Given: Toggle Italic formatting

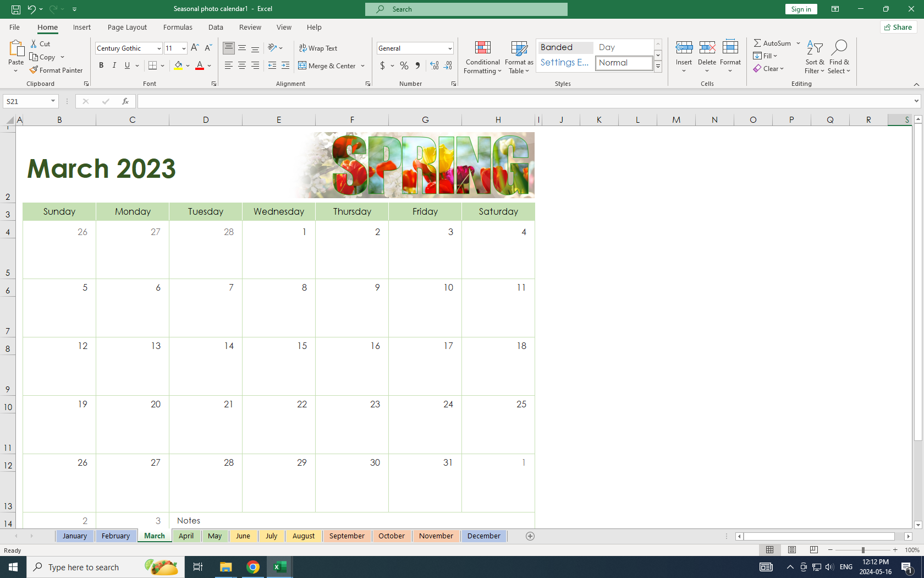Looking at the screenshot, I should click(114, 66).
